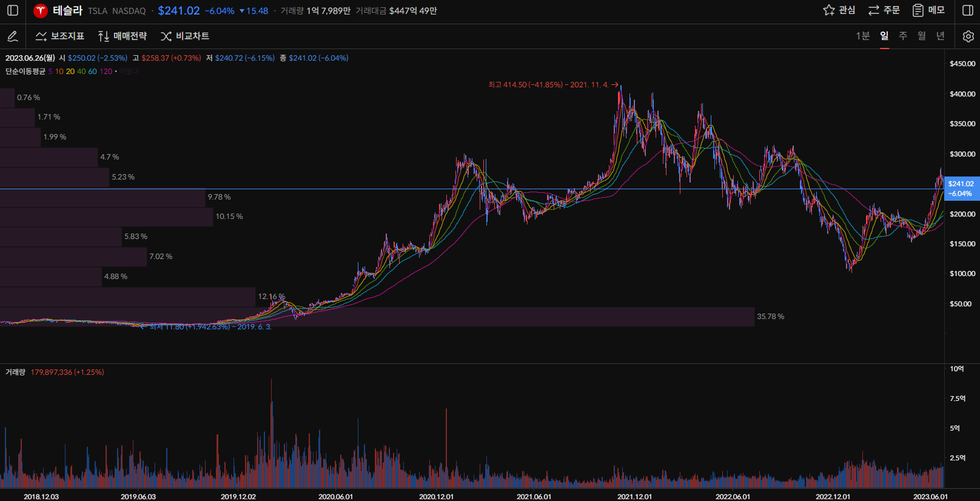Screen dimensions: 980x501
Task: Click the $400.00 price axis label
Action: point(962,94)
